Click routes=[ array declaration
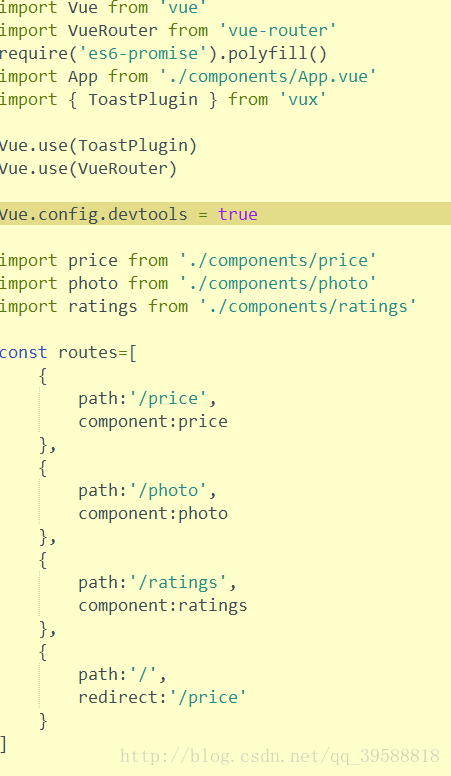The image size is (451, 776). point(98,353)
